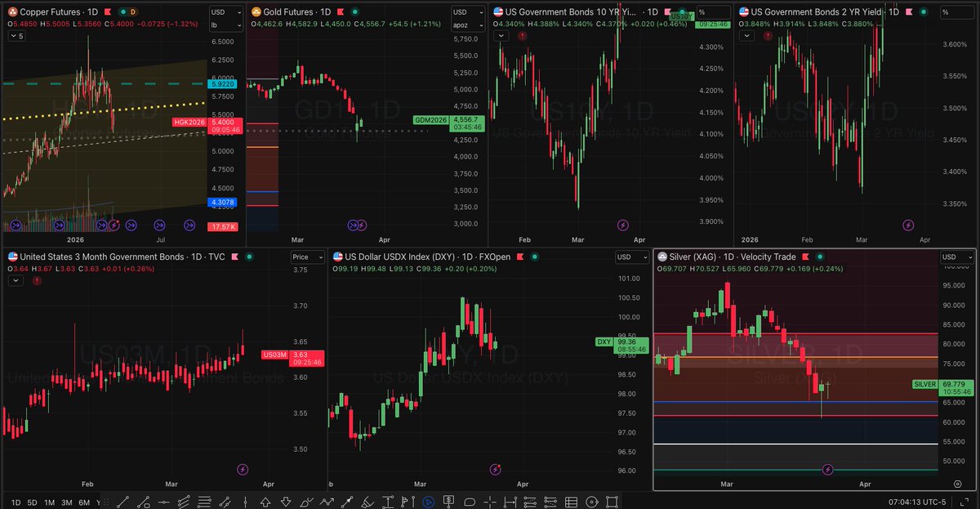Open the Price scale dropdown on 3 Month Bonds
The image size is (980, 509).
[308, 257]
